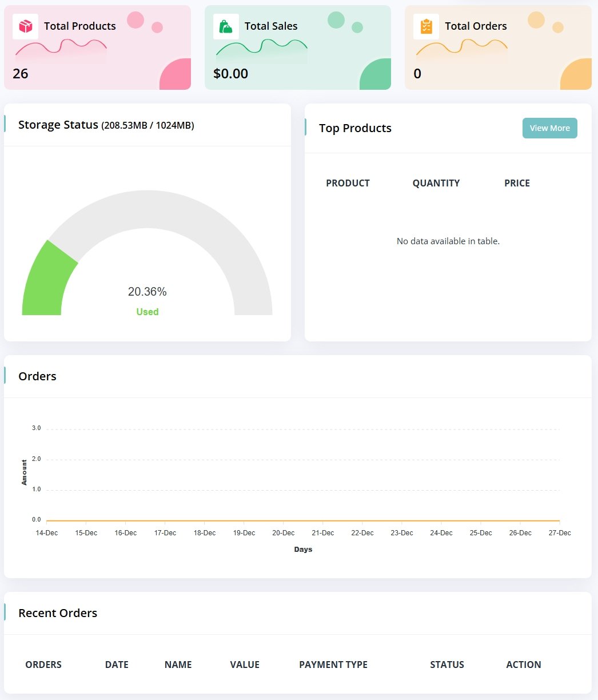
Task: Sort Top Products by QUANTITY column
Action: click(436, 183)
